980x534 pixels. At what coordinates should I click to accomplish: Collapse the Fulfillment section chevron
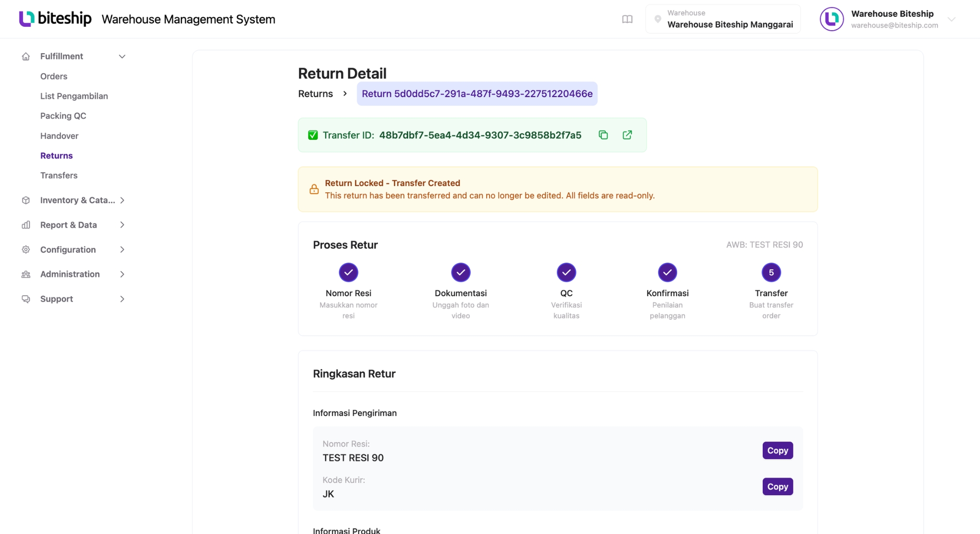pos(122,56)
